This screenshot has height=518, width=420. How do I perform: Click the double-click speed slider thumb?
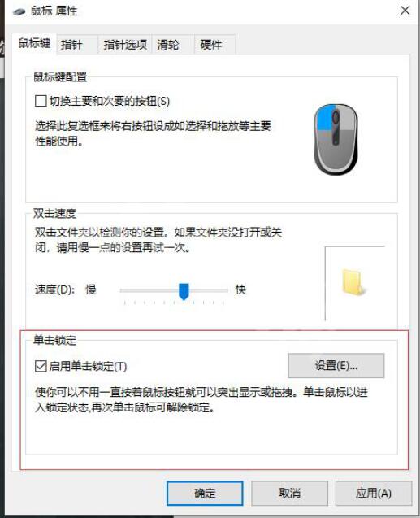point(184,291)
